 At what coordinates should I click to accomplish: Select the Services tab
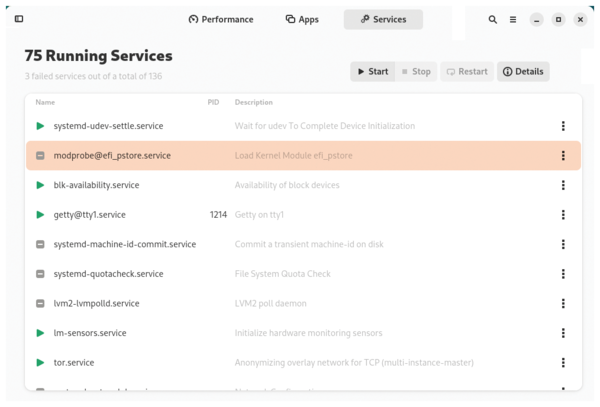pos(383,19)
